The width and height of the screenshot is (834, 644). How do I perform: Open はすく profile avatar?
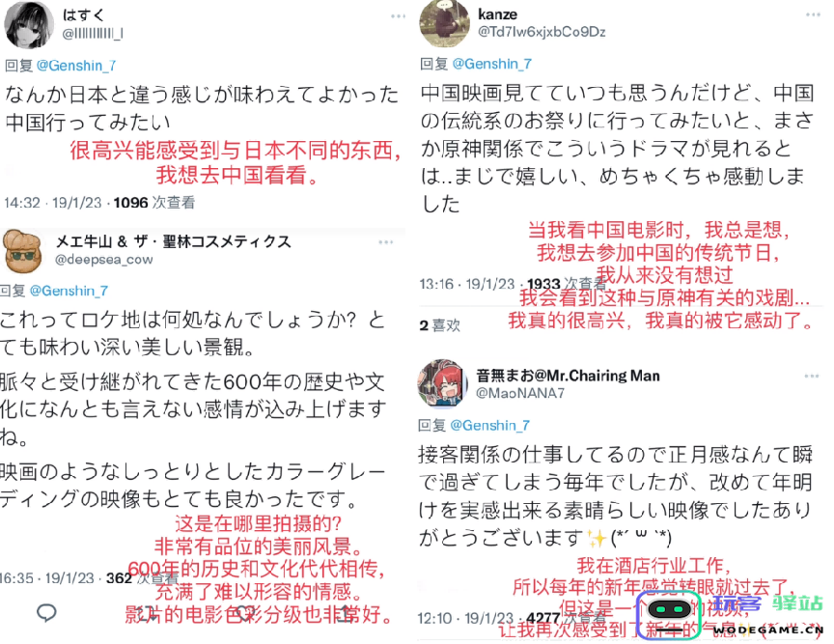28,24
